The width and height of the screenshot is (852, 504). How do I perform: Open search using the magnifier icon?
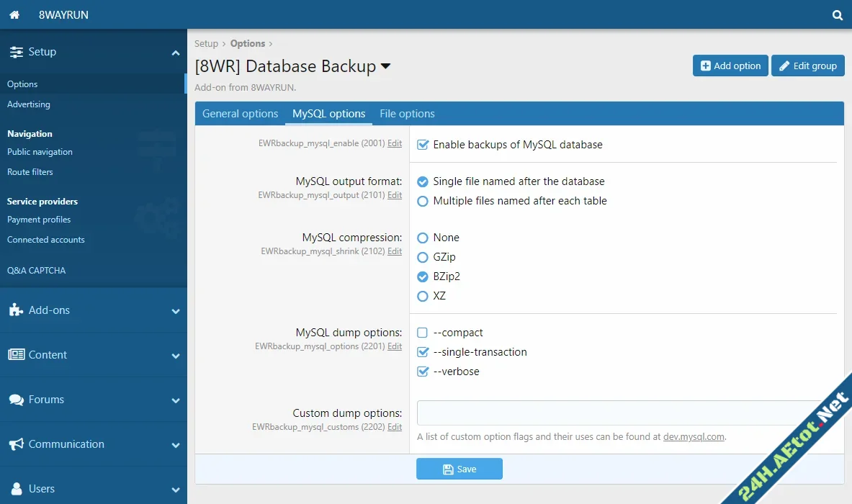(x=837, y=14)
